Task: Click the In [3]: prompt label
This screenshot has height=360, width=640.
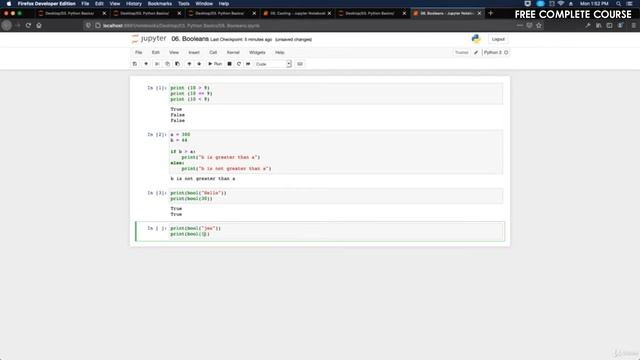Action: [157, 193]
